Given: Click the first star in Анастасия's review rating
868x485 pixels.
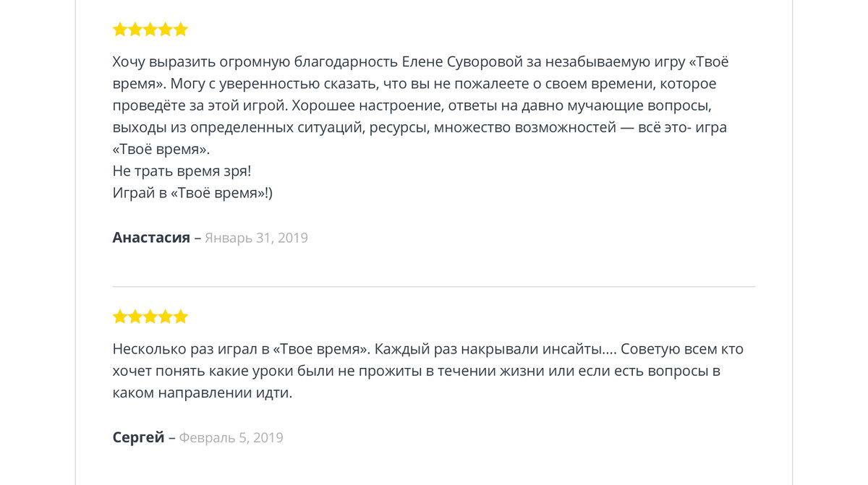Looking at the screenshot, I should tap(120, 30).
